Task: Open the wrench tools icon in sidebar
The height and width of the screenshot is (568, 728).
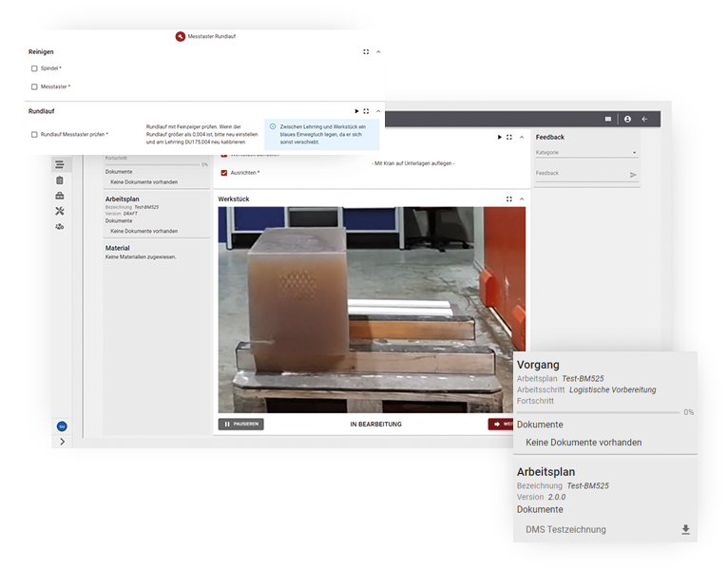Action: pos(60,211)
